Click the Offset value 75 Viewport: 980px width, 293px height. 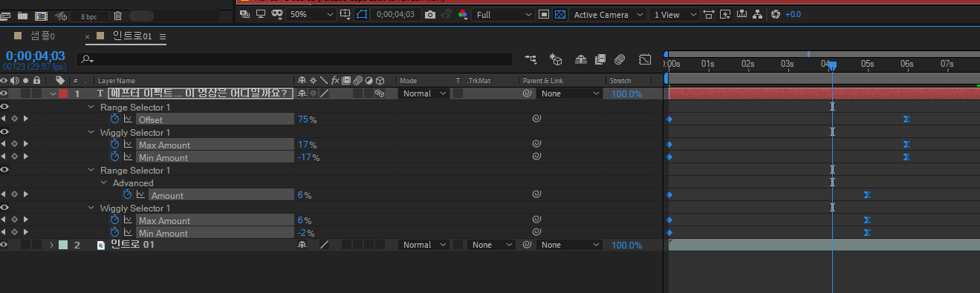303,119
